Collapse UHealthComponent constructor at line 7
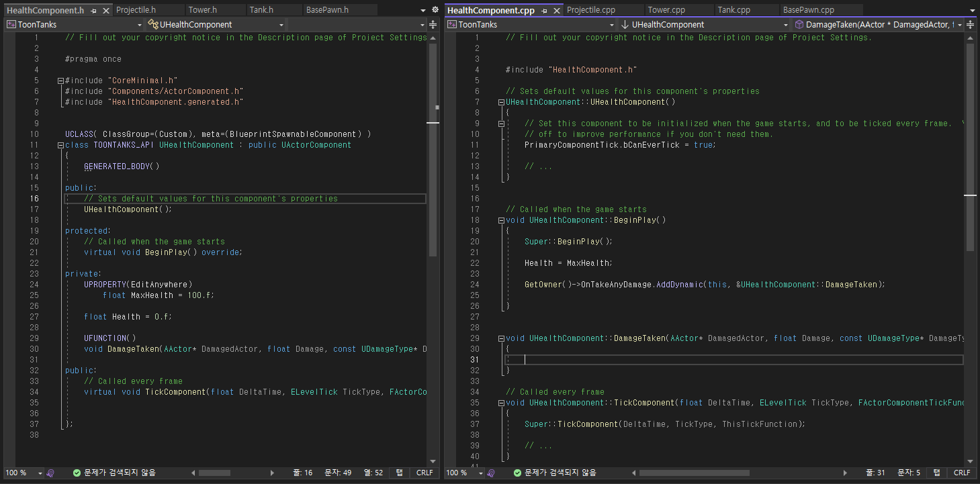Image resolution: width=980 pixels, height=484 pixels. click(501, 102)
